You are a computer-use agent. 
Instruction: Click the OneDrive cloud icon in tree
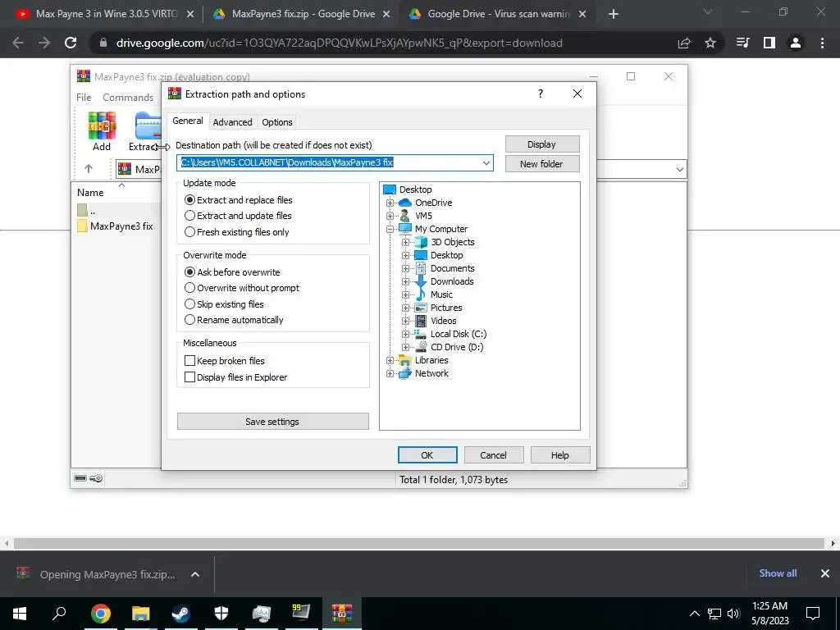pyautogui.click(x=404, y=203)
